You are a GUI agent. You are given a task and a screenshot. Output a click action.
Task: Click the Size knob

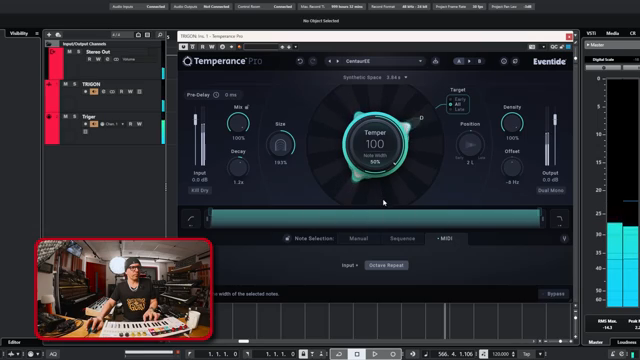280,144
